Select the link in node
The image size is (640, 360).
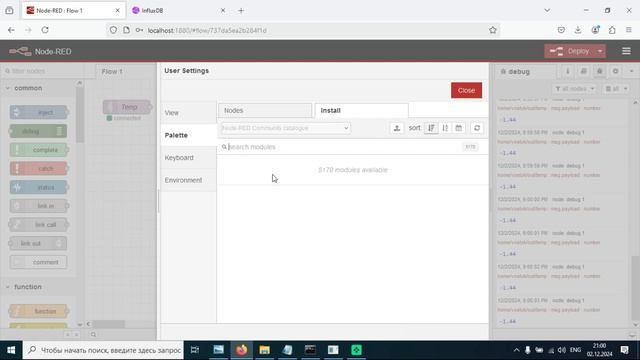(x=38, y=206)
